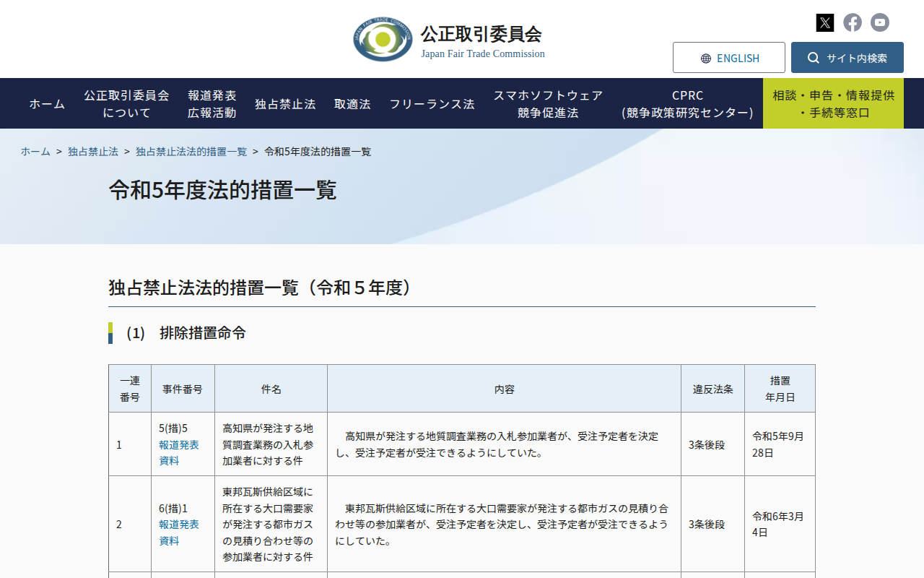Click date cell 令和6年3月4日
The height and width of the screenshot is (578, 924).
coord(780,525)
